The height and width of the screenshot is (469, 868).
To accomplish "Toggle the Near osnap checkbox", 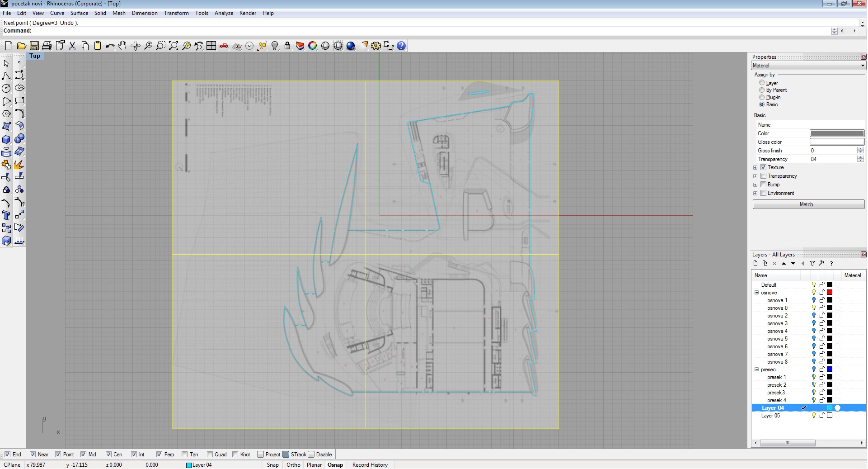I will pyautogui.click(x=33, y=455).
